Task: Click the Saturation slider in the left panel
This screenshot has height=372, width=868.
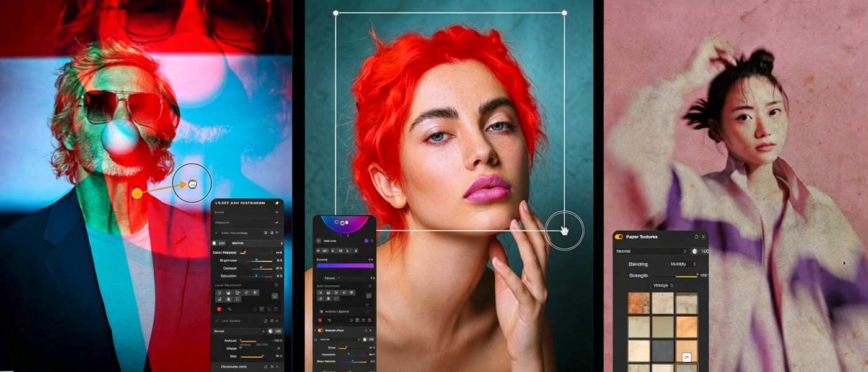Action: (x=256, y=277)
